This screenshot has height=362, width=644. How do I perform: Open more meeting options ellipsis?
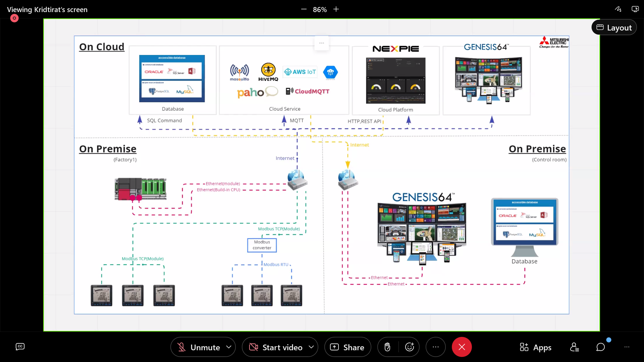436,347
